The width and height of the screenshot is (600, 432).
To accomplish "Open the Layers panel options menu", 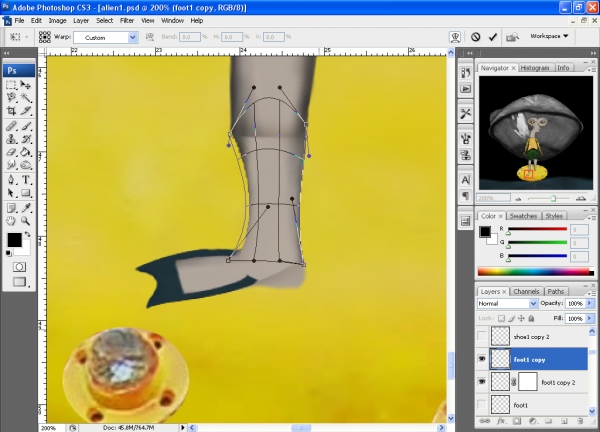I will pyautogui.click(x=592, y=293).
